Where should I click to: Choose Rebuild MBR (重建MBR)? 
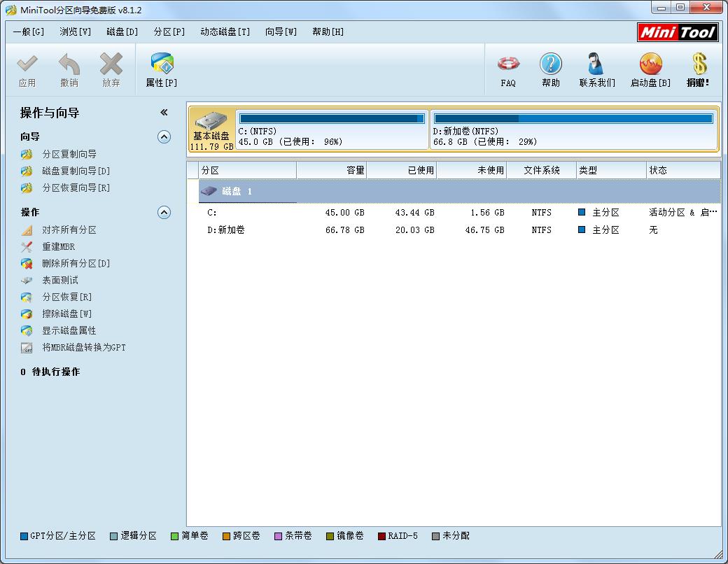click(x=58, y=246)
